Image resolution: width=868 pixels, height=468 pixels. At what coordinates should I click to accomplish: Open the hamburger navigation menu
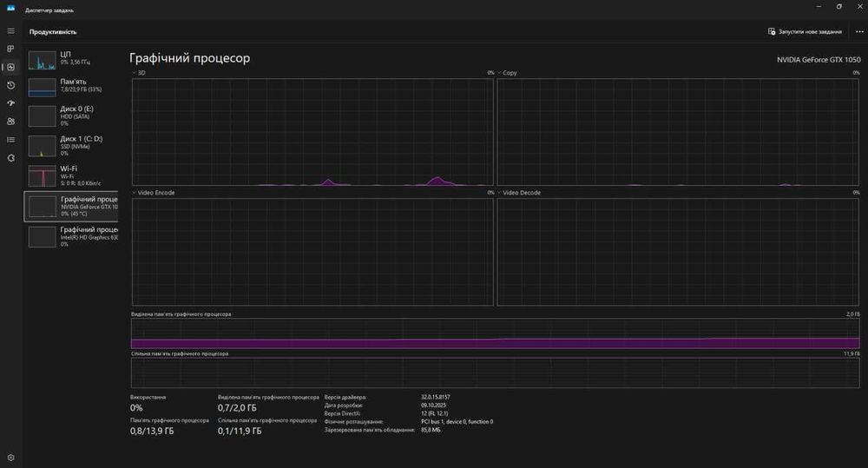10,30
